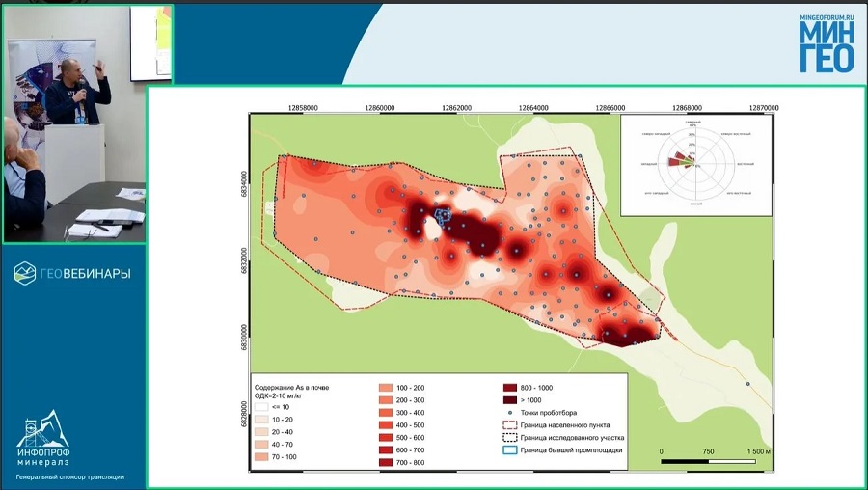This screenshot has height=490, width=868.
Task: Click the '1 500 м' scale bar label
Action: coord(759,451)
